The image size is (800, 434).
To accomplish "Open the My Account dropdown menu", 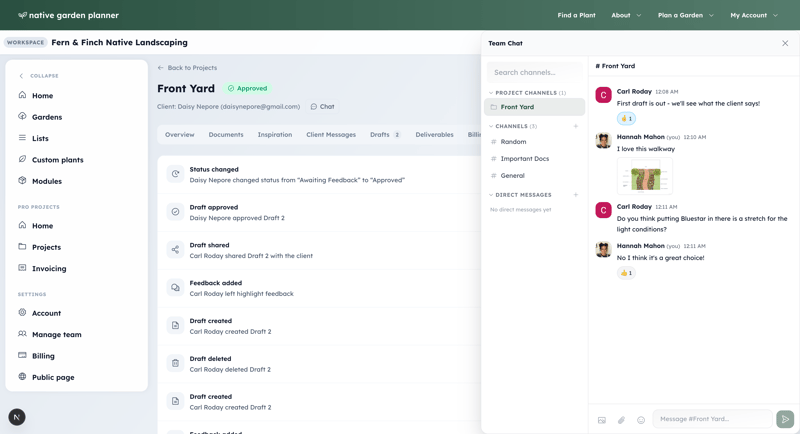I will (x=753, y=15).
